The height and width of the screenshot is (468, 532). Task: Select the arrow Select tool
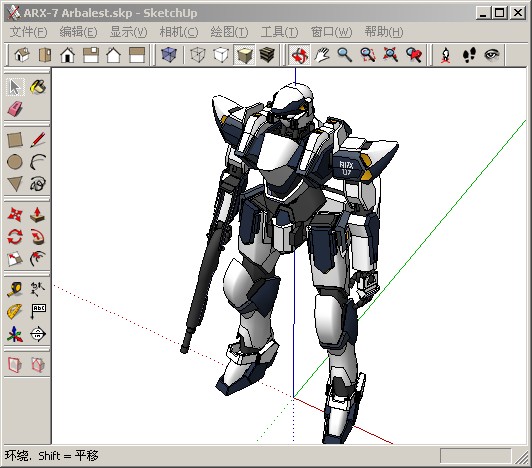15,87
